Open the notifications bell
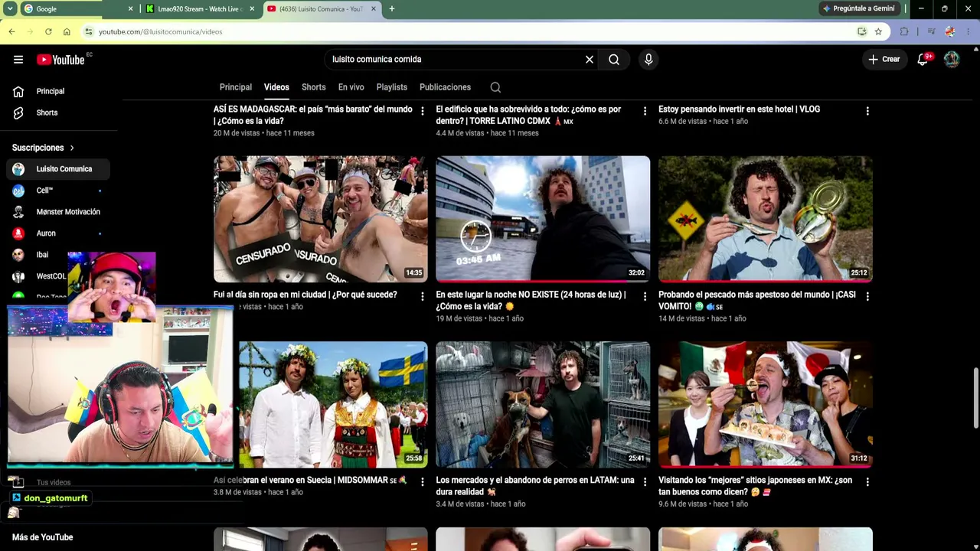 pos(923,60)
